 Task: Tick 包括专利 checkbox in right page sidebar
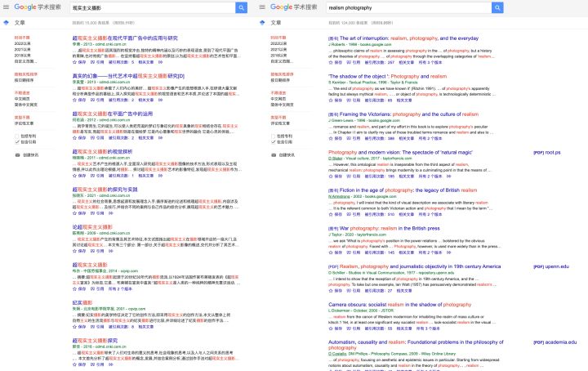point(273,136)
